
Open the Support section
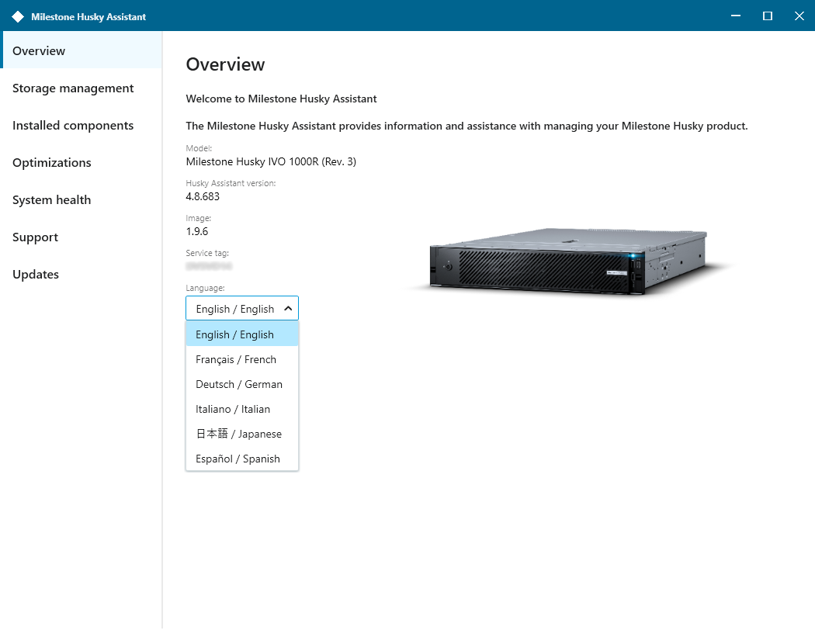pos(82,237)
